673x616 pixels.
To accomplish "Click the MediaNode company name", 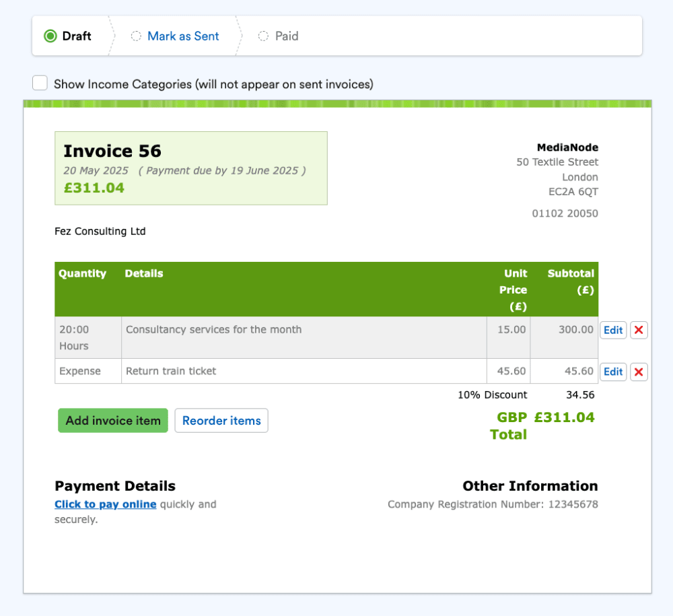I will [567, 147].
